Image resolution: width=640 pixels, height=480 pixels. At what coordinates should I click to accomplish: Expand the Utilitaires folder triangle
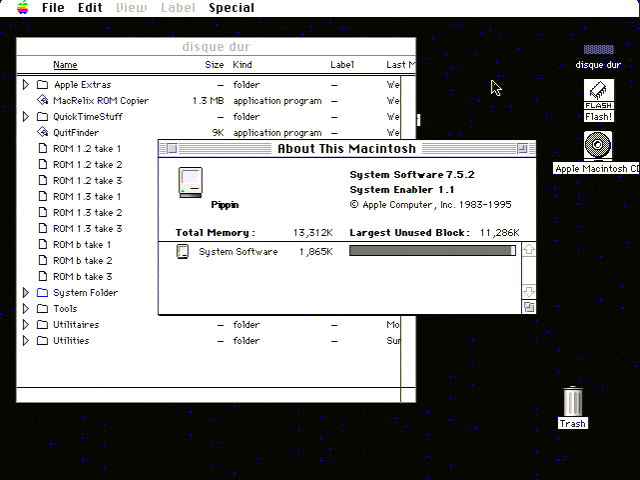click(26, 324)
